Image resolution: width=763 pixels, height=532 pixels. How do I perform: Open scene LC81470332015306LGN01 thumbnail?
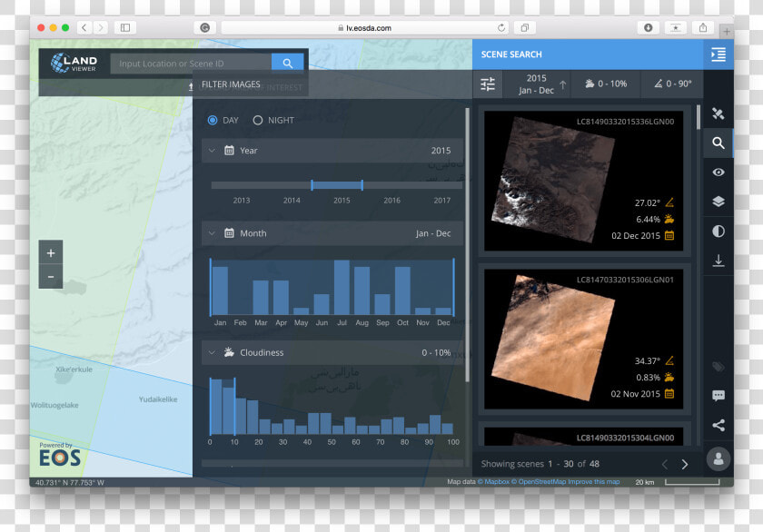tap(583, 339)
